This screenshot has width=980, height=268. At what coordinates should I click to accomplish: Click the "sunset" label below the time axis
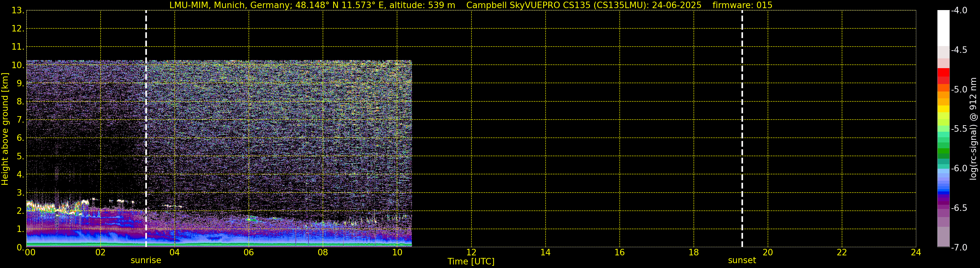point(742,261)
